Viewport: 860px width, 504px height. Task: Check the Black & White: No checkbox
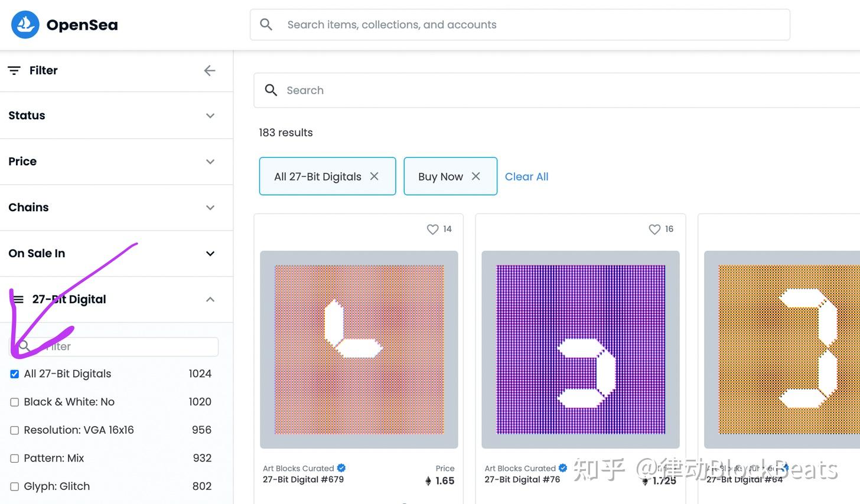tap(15, 402)
